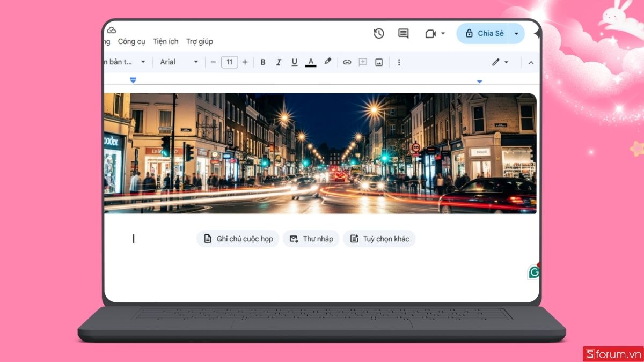644x362 pixels.
Task: Open the text color swatch
Action: [x=311, y=62]
